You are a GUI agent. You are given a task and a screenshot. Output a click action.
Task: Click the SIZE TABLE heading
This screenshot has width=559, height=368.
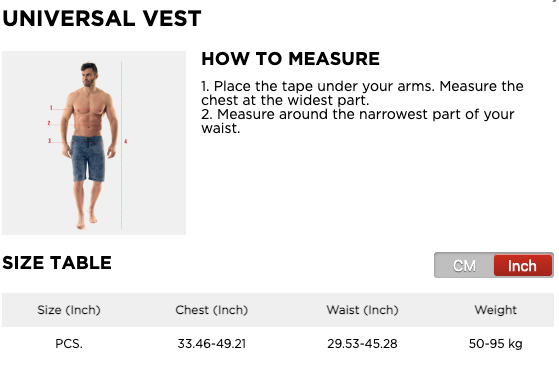point(57,263)
